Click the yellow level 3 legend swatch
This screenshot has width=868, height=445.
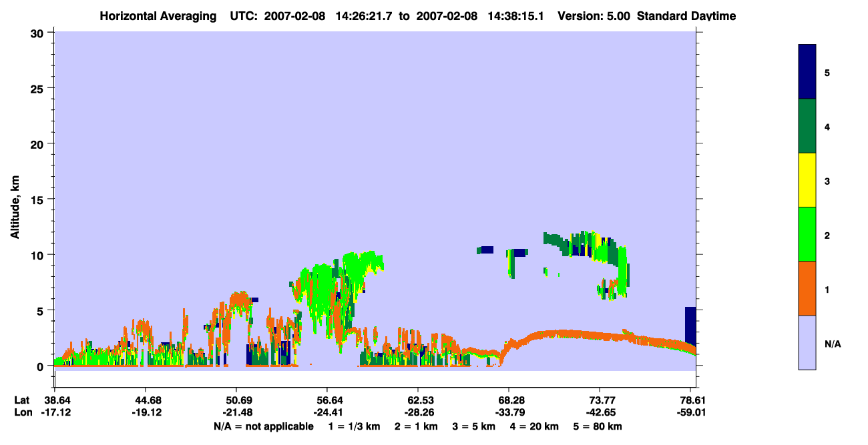tap(807, 180)
